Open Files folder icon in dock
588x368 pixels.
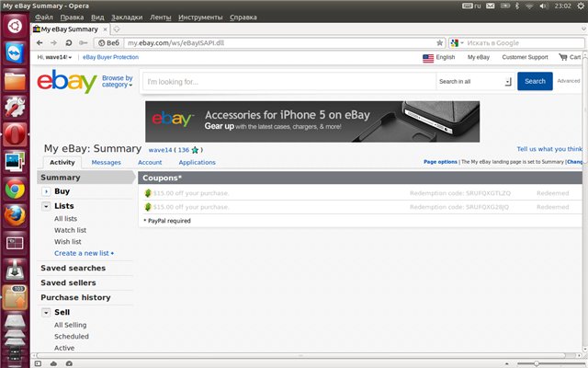click(15, 80)
